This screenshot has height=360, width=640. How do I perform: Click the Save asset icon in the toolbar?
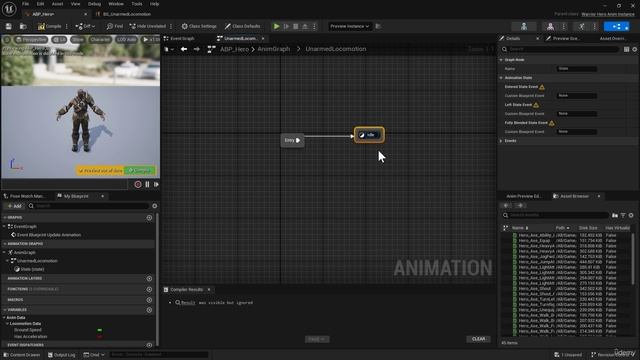(x=8, y=26)
